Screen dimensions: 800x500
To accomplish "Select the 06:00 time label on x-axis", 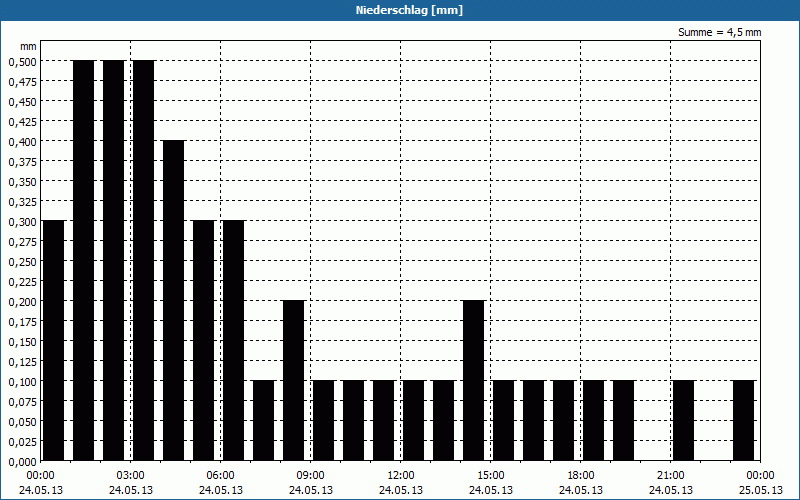I will 220,476.
